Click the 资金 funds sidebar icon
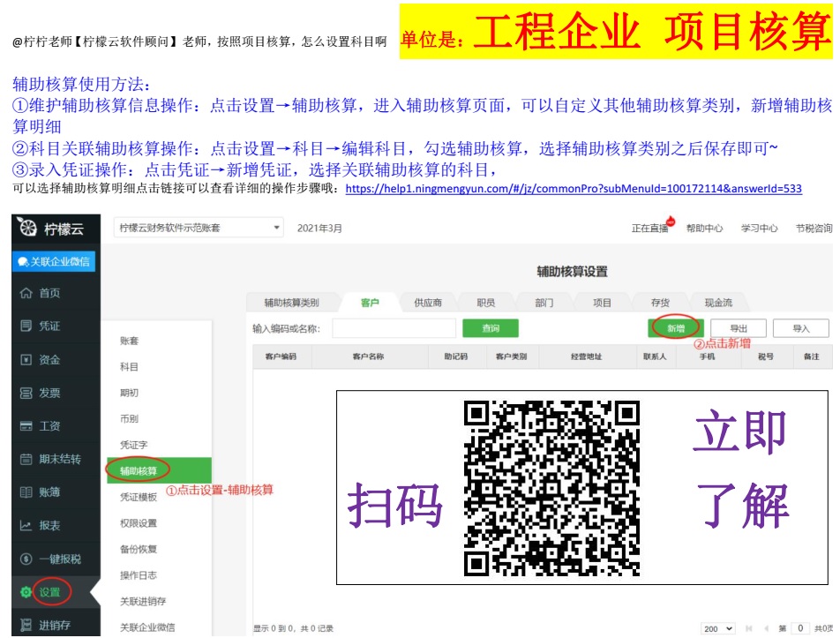Screen dimensions: 840x638 tap(26, 360)
